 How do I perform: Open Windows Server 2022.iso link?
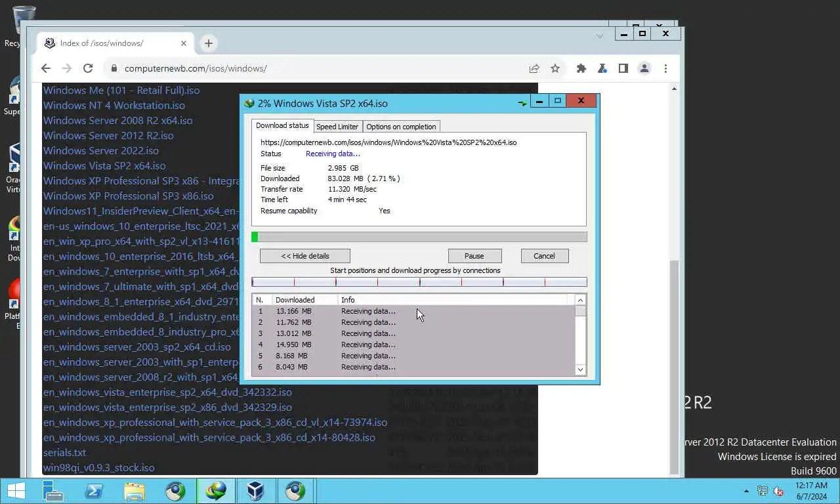click(x=101, y=151)
